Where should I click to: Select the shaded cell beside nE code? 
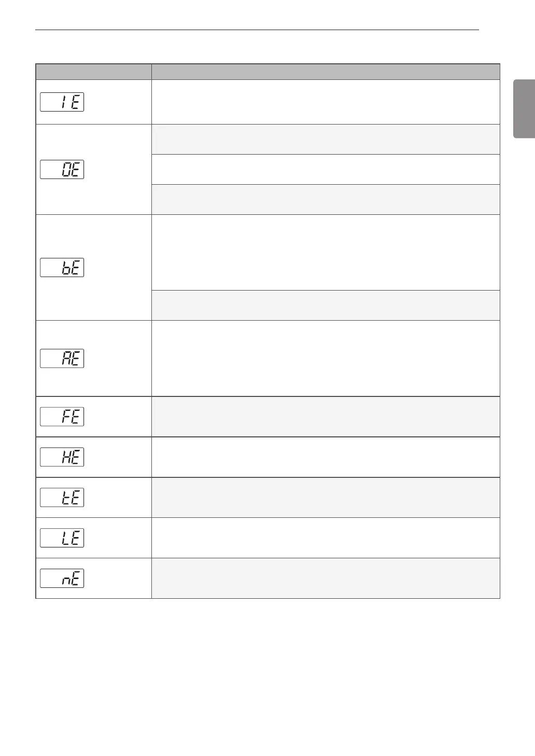click(x=326, y=579)
